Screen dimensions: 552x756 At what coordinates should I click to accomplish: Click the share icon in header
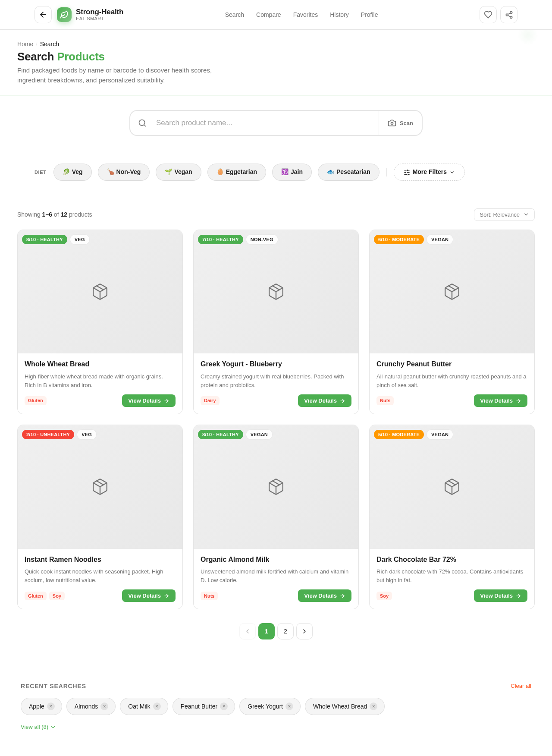(509, 15)
